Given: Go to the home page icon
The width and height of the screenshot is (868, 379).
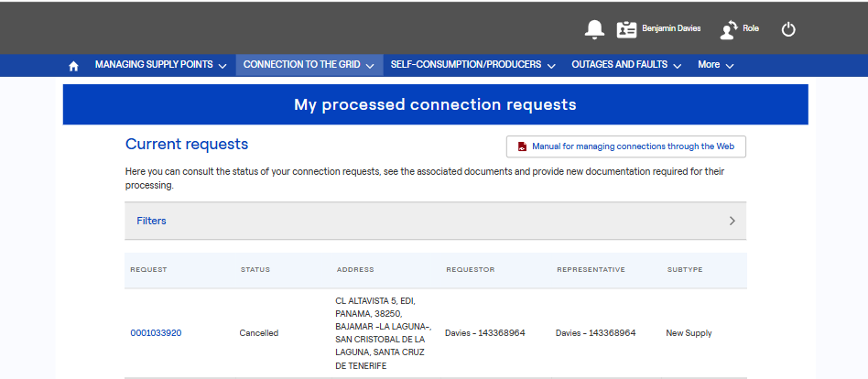Looking at the screenshot, I should pyautogui.click(x=74, y=66).
